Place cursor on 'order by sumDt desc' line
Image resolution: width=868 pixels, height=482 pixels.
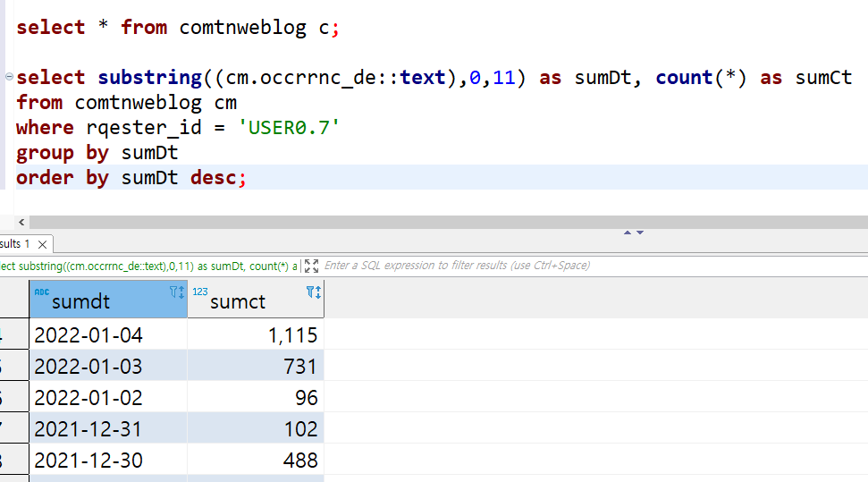pyautogui.click(x=131, y=177)
